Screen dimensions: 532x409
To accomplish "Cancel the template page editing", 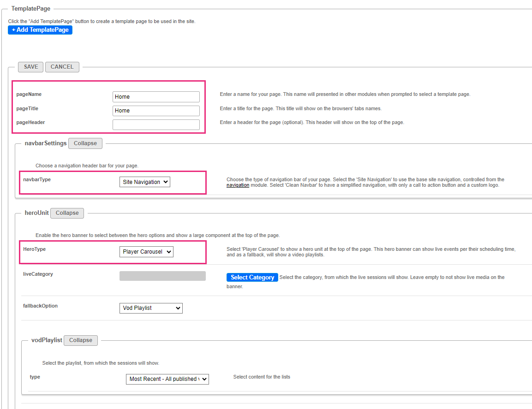I will pos(62,67).
